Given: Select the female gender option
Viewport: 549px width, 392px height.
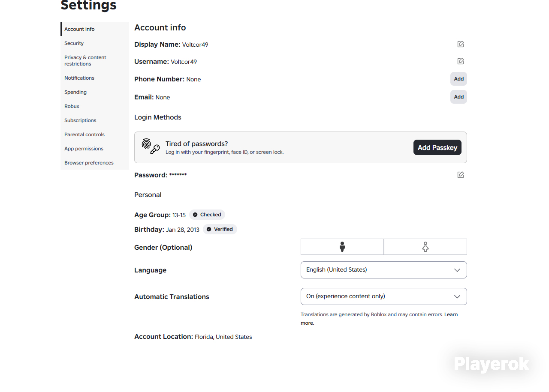Looking at the screenshot, I should [x=425, y=247].
